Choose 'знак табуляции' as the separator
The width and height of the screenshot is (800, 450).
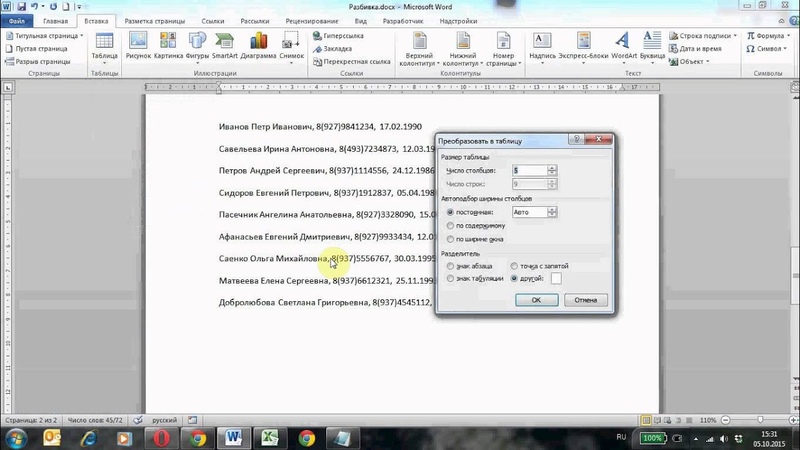coord(450,278)
